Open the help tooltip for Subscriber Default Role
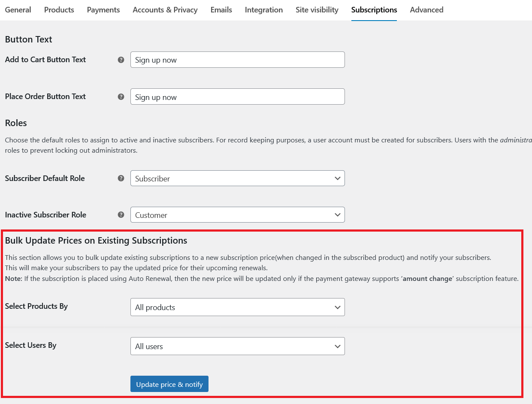Viewport: 532px width, 404px height. 121,179
